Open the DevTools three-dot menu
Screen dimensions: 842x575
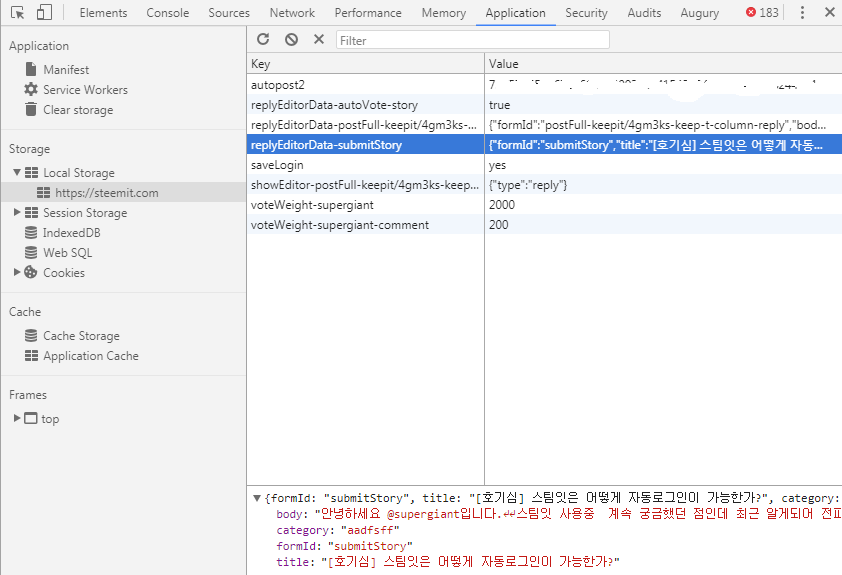802,12
